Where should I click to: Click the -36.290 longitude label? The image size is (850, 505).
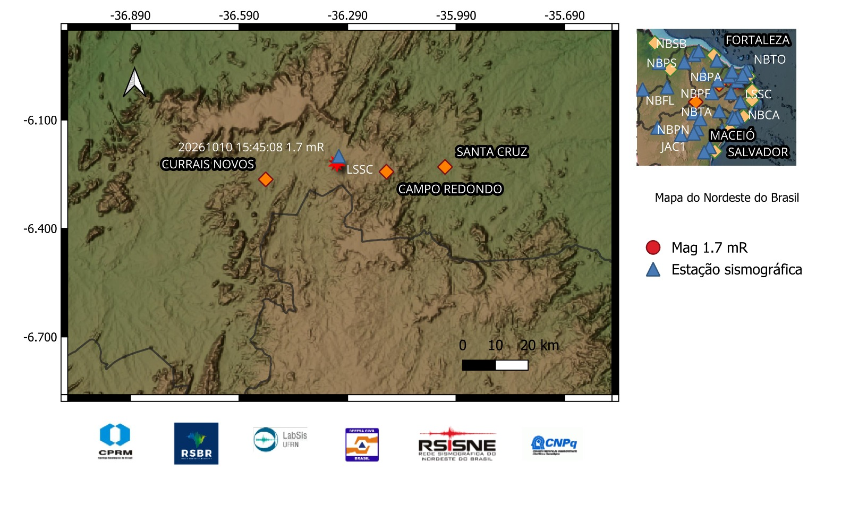[347, 16]
